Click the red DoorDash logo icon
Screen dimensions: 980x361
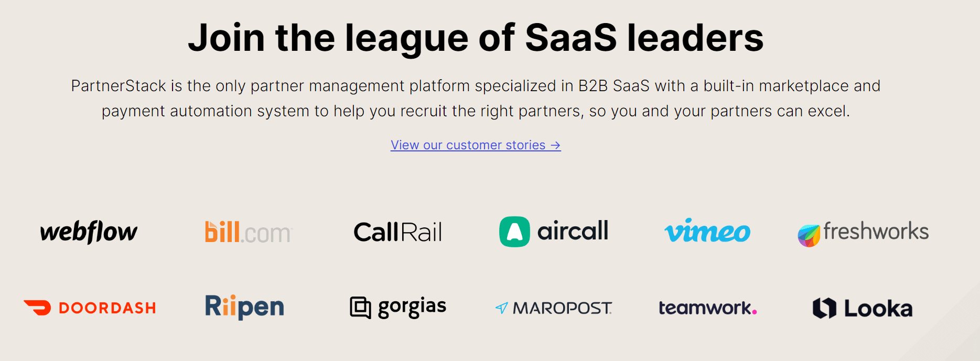38,308
